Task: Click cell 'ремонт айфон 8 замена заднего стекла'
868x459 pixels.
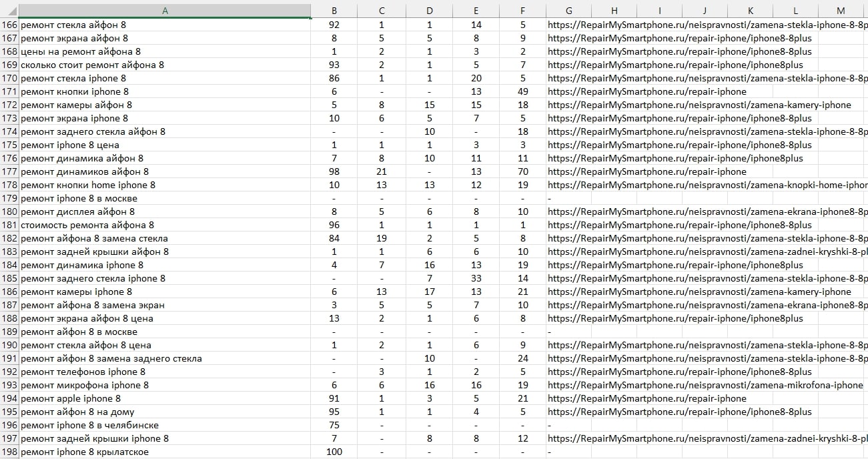Action: [165, 358]
